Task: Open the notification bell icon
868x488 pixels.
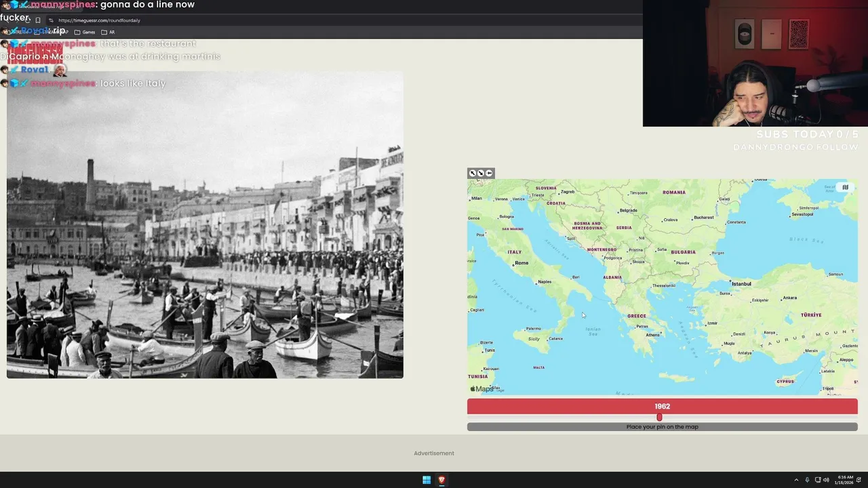Action: coord(859,480)
